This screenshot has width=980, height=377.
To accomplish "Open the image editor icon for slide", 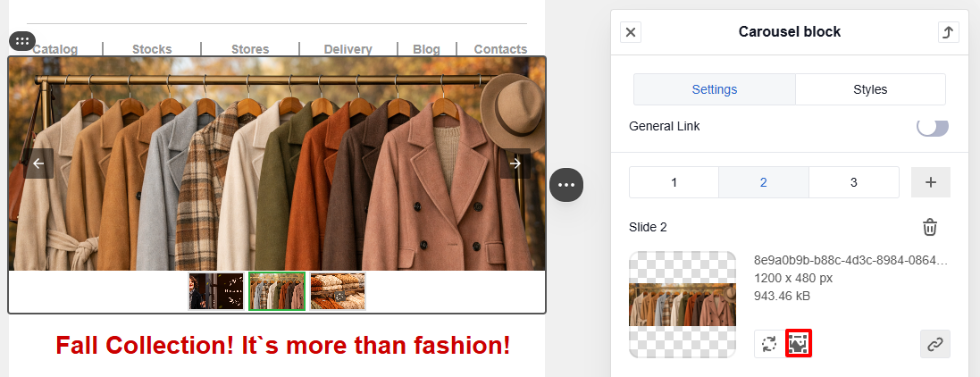I will (799, 344).
